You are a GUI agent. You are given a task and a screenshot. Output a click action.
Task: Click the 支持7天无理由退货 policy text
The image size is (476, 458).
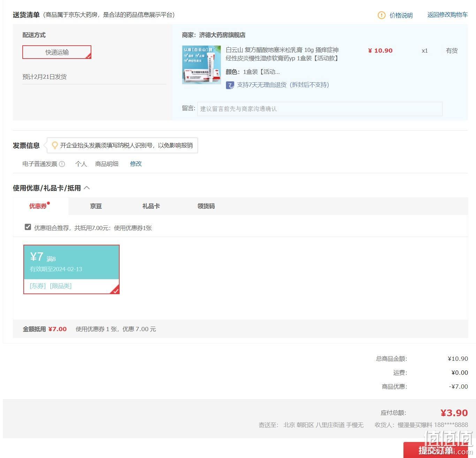pos(283,85)
